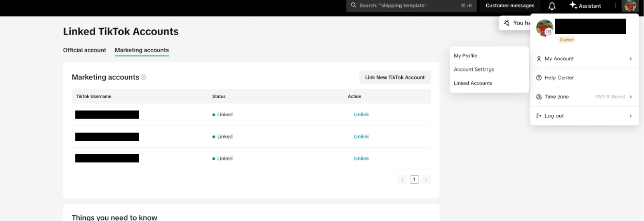Select the Marketing accounts tab

(x=142, y=50)
